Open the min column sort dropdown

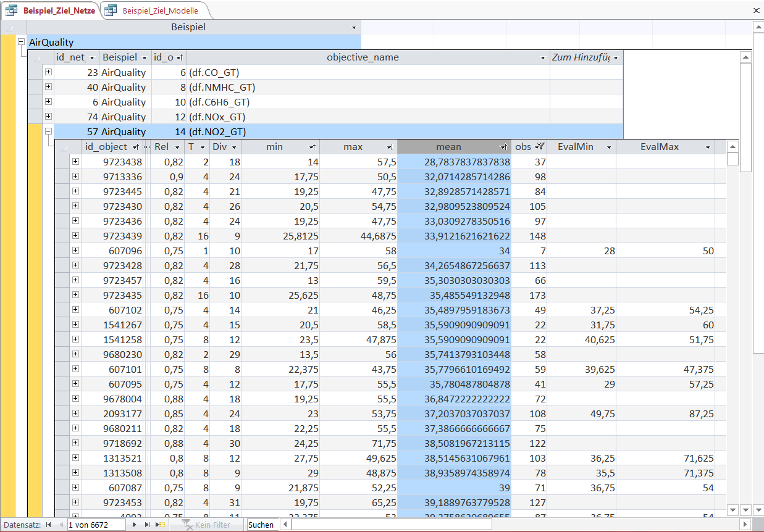(313, 147)
